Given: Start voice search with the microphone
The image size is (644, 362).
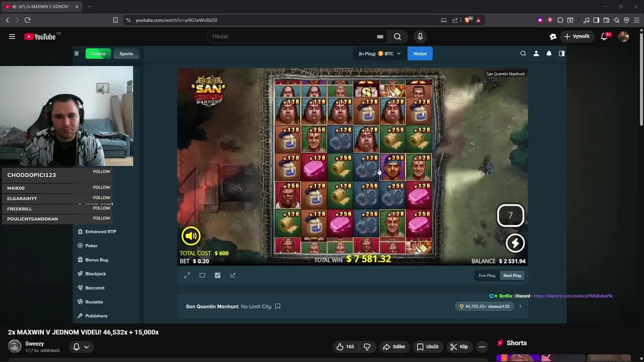Looking at the screenshot, I should (x=420, y=36).
